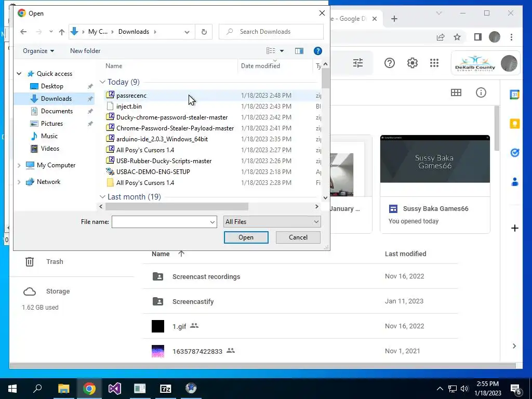Viewport: 532px width, 399px height.
Task: Share this page from address bar
Action: point(441,37)
